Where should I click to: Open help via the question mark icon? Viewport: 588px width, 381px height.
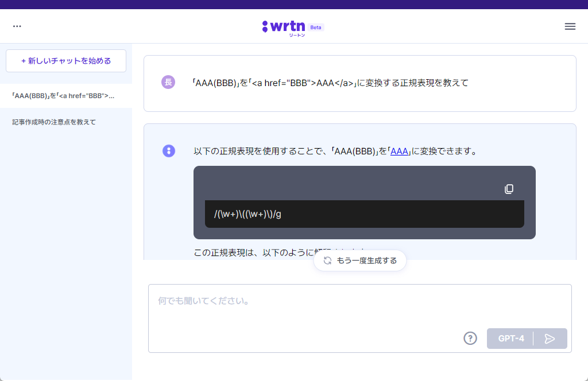[x=470, y=339]
